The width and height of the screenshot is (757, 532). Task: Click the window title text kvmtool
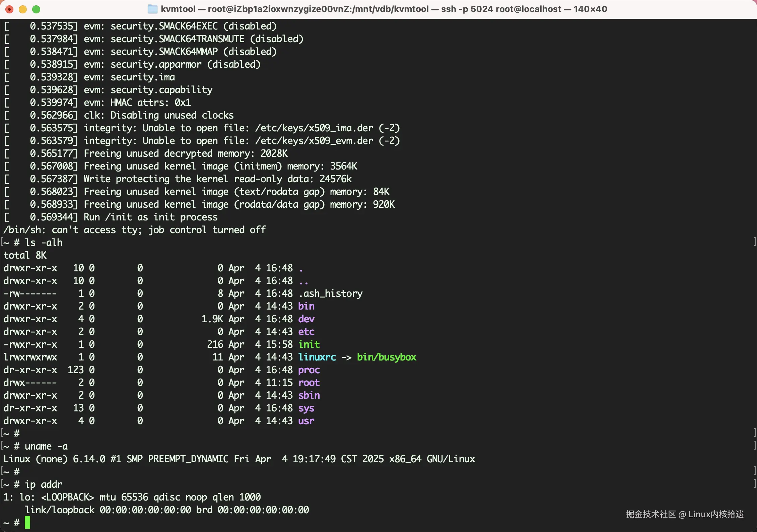pyautogui.click(x=178, y=9)
